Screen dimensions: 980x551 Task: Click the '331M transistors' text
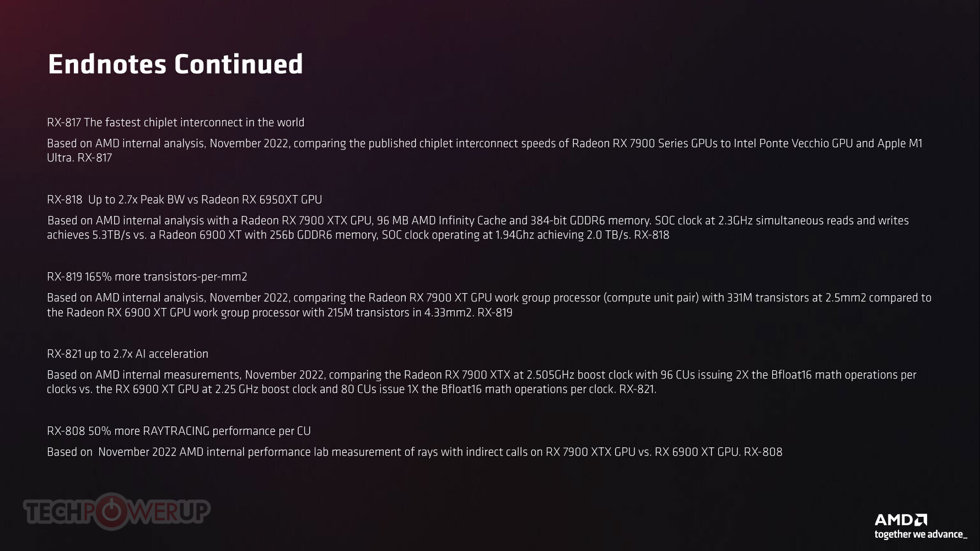[x=767, y=298]
